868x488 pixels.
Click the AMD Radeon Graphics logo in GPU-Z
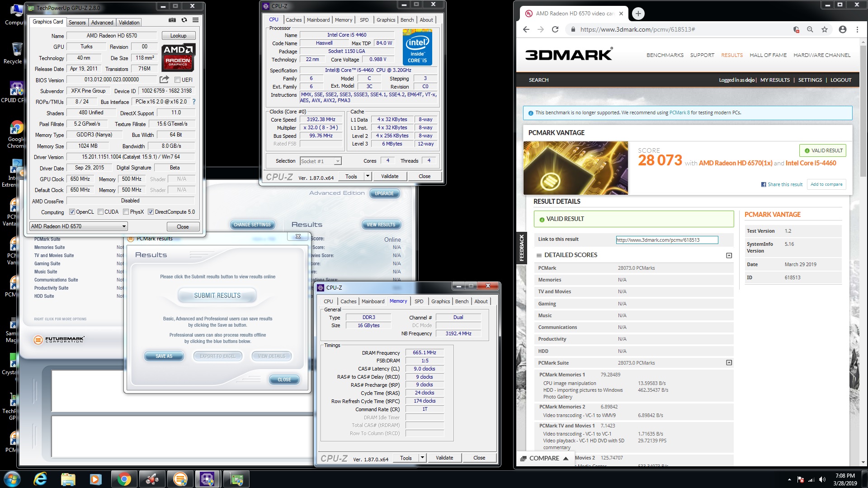coord(178,58)
